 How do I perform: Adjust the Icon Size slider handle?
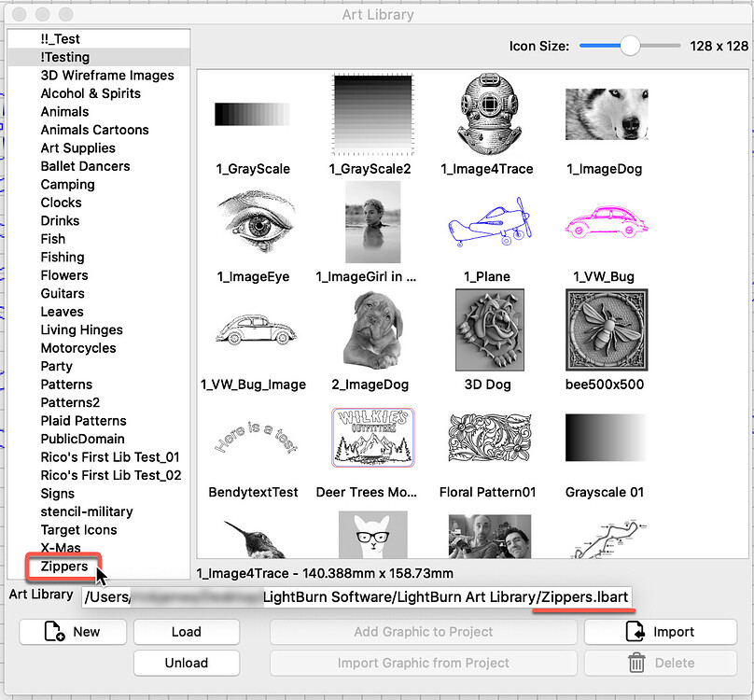point(630,46)
